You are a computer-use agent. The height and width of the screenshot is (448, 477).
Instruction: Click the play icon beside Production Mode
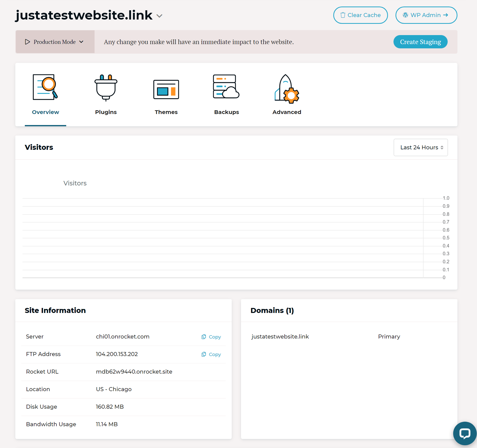point(28,42)
